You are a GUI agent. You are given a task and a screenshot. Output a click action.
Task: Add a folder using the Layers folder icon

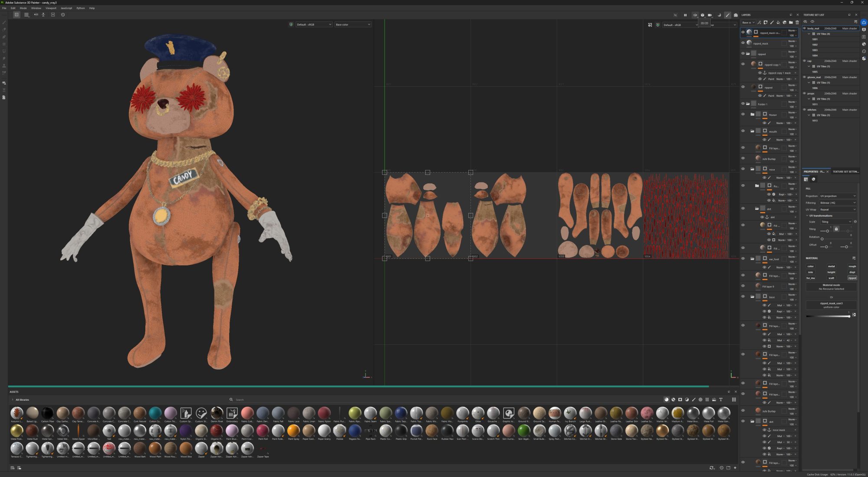pyautogui.click(x=791, y=23)
